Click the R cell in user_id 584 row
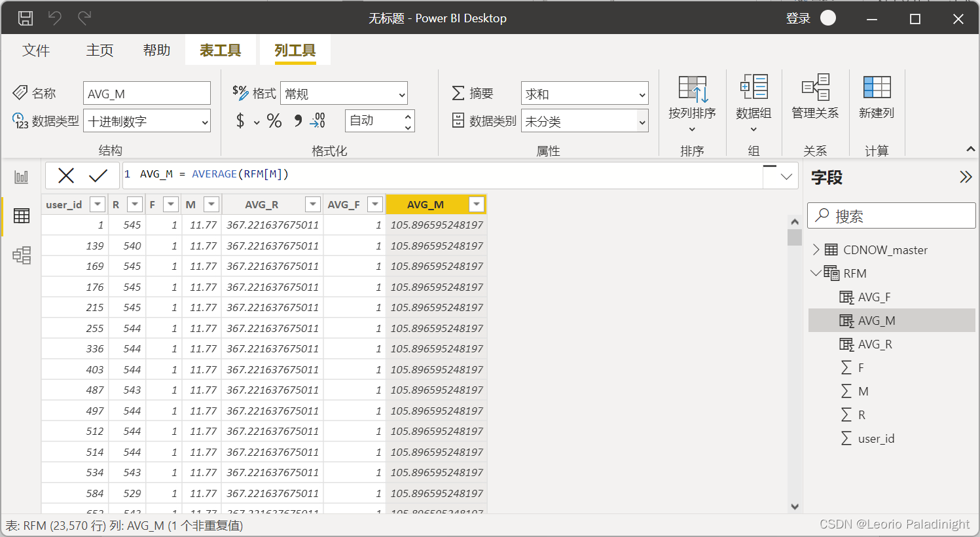980x537 pixels. click(x=128, y=493)
